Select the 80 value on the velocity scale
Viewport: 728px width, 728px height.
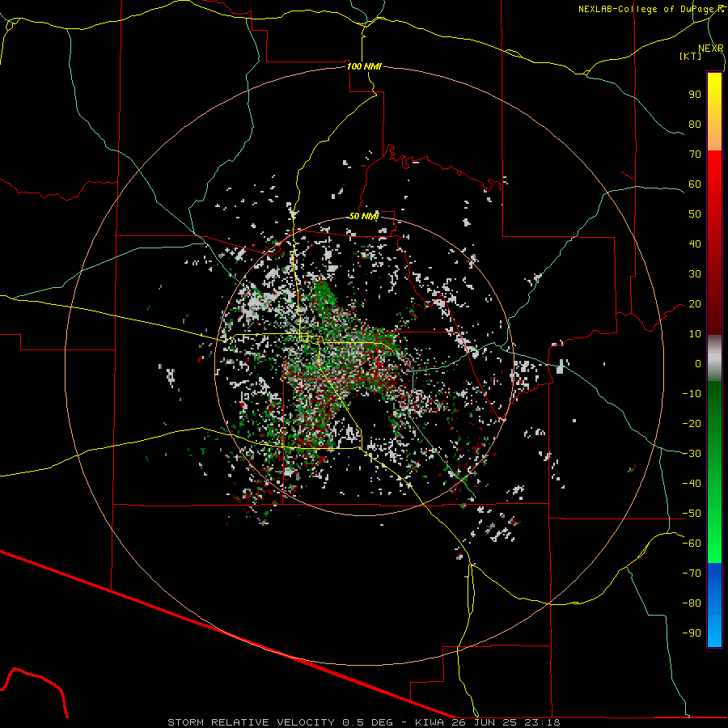tap(695, 124)
